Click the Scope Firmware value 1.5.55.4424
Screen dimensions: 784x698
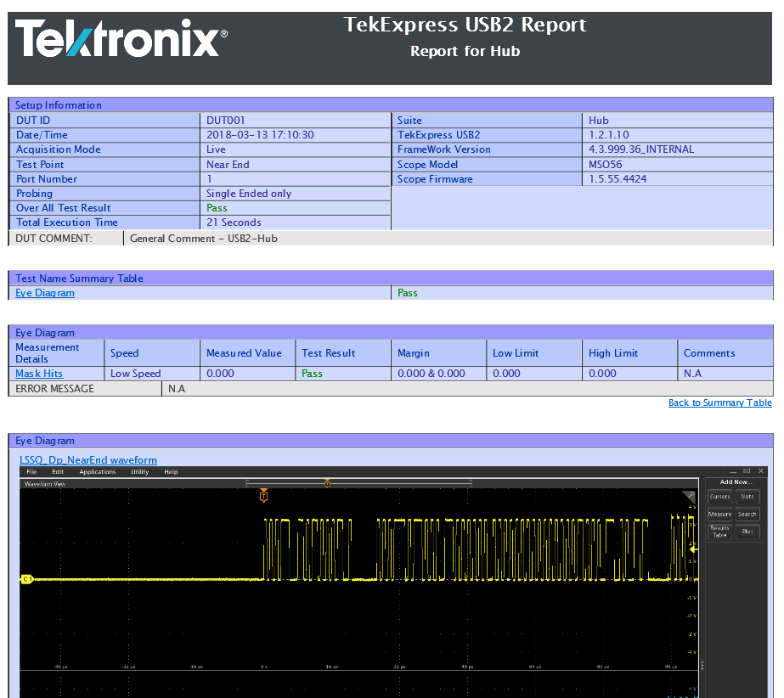coord(618,179)
